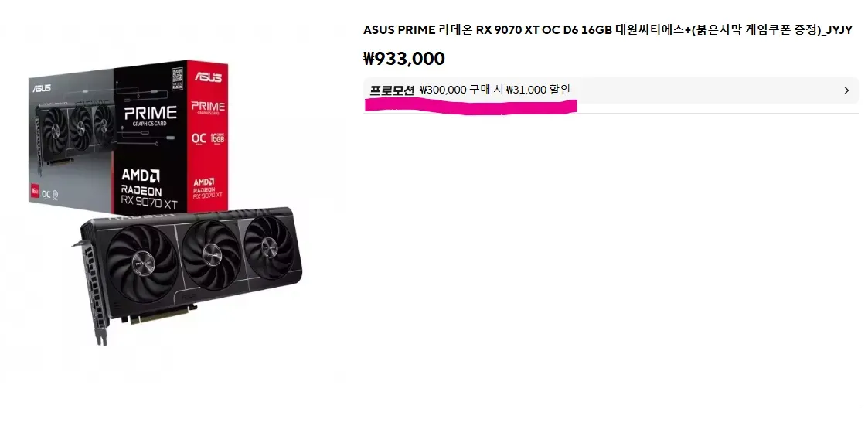This screenshot has width=868, height=436.
Task: Click the small ASUS logo at box top-left
Action: coord(42,88)
